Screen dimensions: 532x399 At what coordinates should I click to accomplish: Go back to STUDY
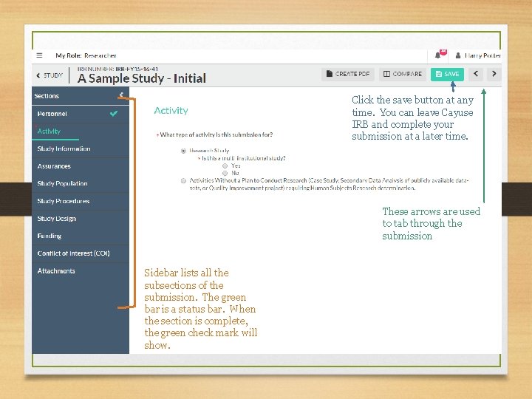coord(50,75)
